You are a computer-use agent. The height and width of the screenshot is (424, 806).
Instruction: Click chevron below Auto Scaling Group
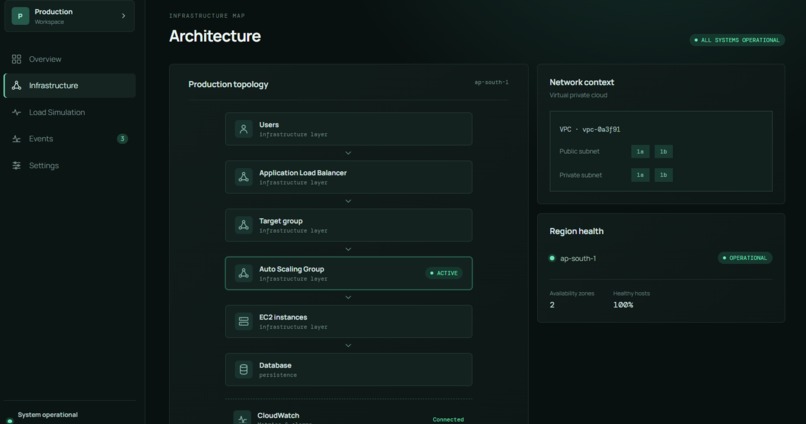coord(348,298)
